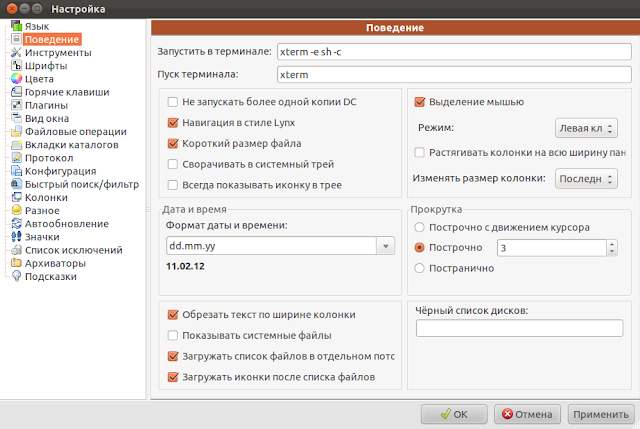Screen dimensions: 640x429
Task: Select the Автообновление refresh icon
Action: [x=16, y=223]
